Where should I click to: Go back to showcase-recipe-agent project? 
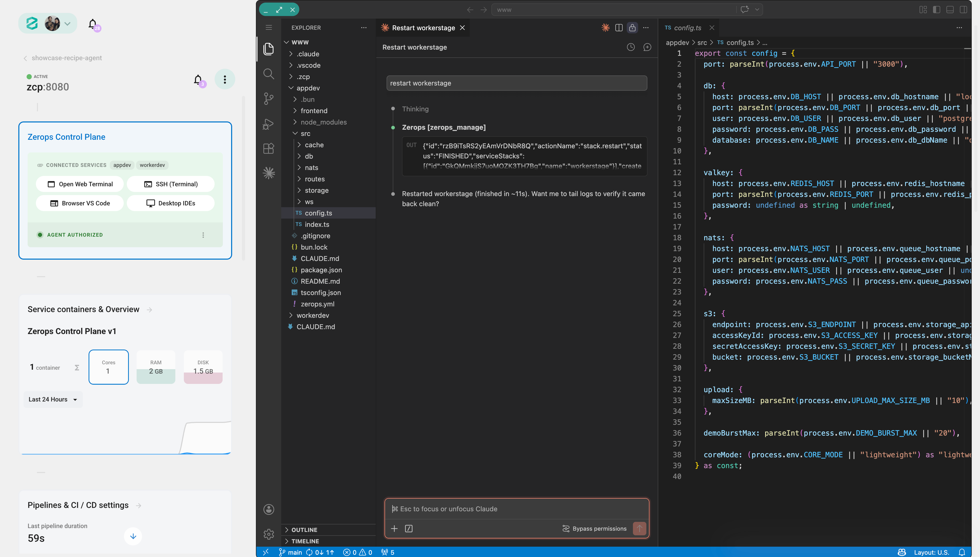(x=63, y=58)
